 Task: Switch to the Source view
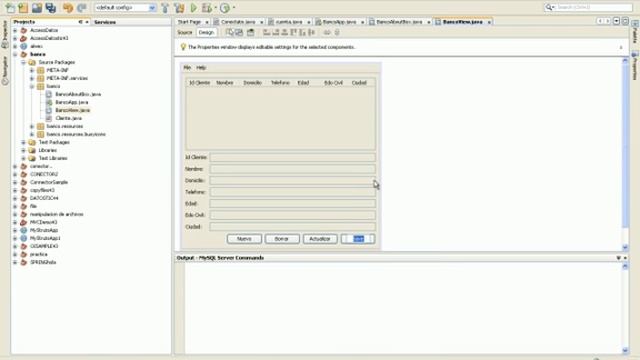pyautogui.click(x=185, y=32)
